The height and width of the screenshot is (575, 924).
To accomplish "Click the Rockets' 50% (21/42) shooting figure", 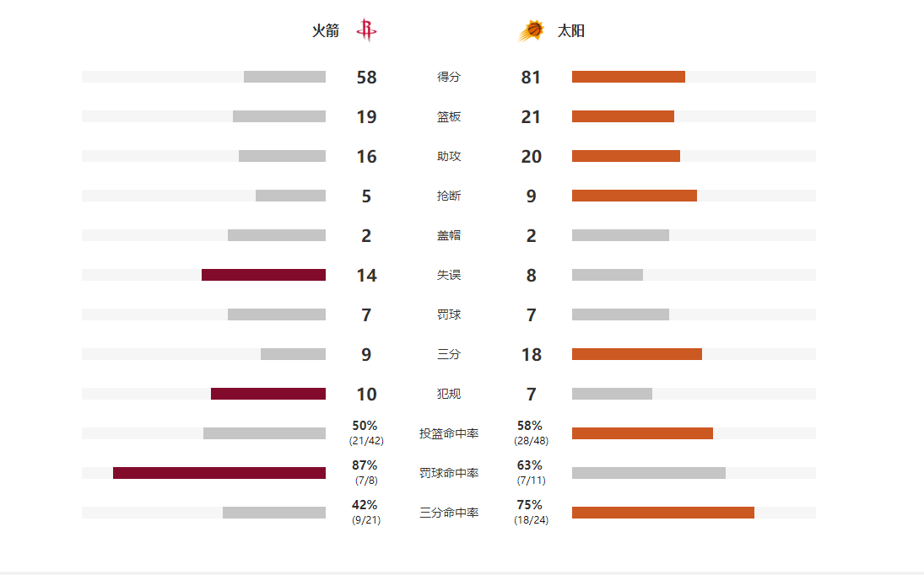I will pyautogui.click(x=365, y=433).
